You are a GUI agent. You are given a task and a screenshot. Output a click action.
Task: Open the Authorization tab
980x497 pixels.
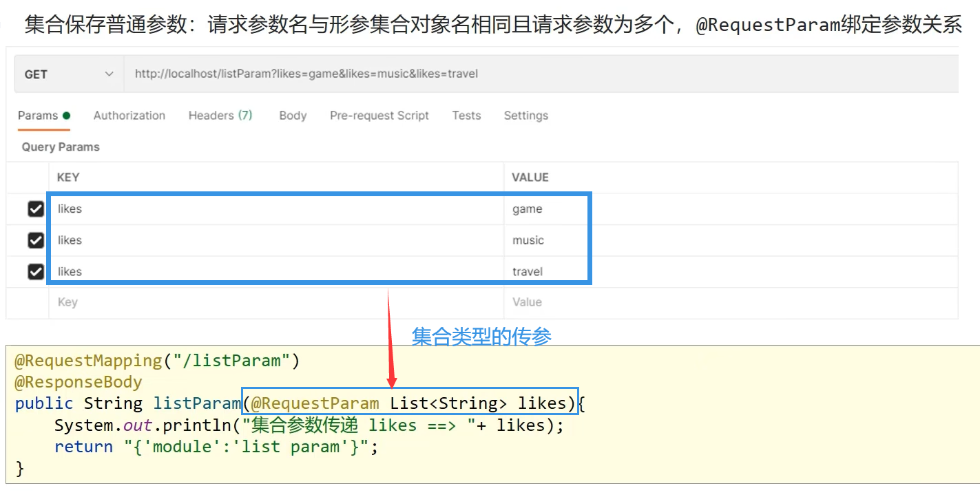coord(129,116)
